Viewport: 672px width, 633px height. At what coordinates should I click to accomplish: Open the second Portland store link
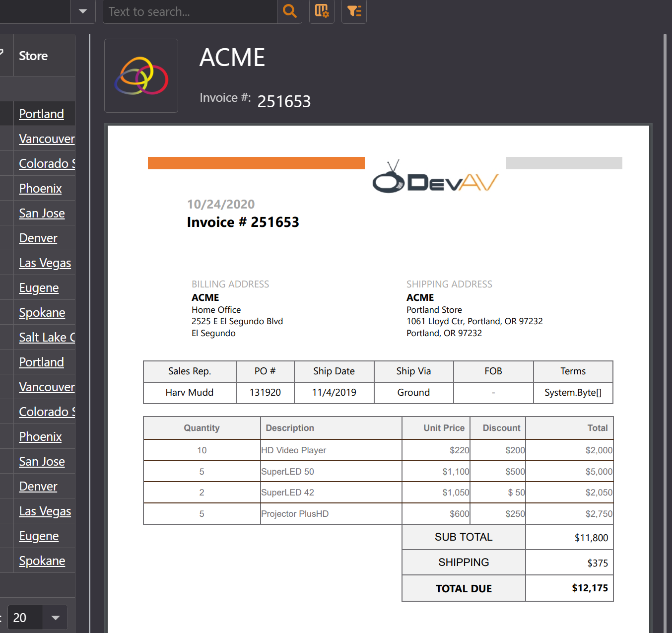[x=42, y=362]
